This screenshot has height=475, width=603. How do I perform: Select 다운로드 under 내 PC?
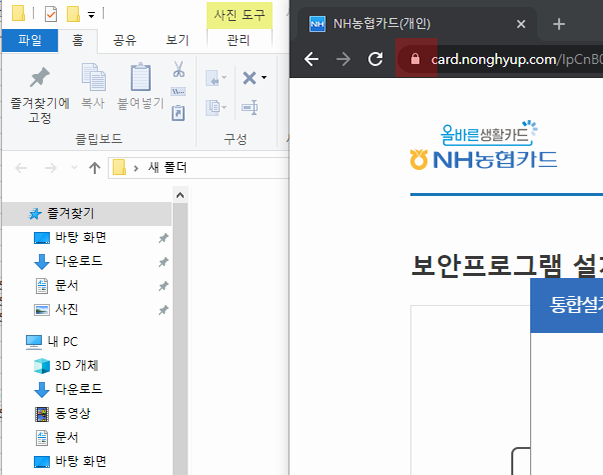(x=79, y=389)
